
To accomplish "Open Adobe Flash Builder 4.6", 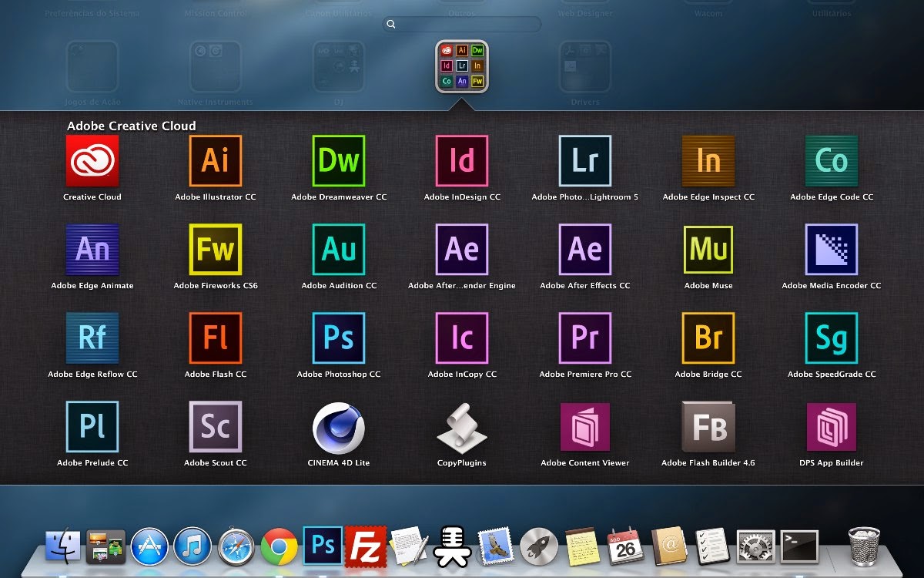I will [707, 426].
